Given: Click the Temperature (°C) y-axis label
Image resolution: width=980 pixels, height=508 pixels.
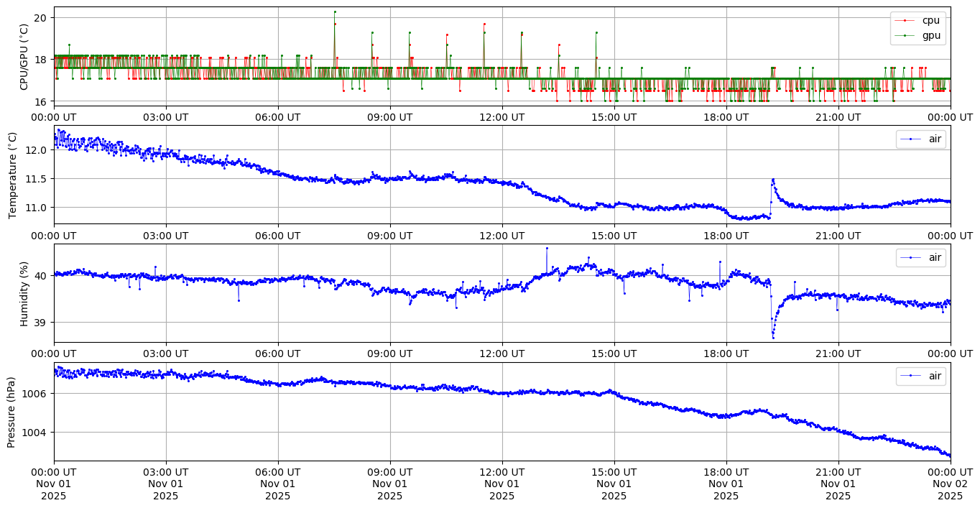Looking at the screenshot, I should [x=12, y=175].
